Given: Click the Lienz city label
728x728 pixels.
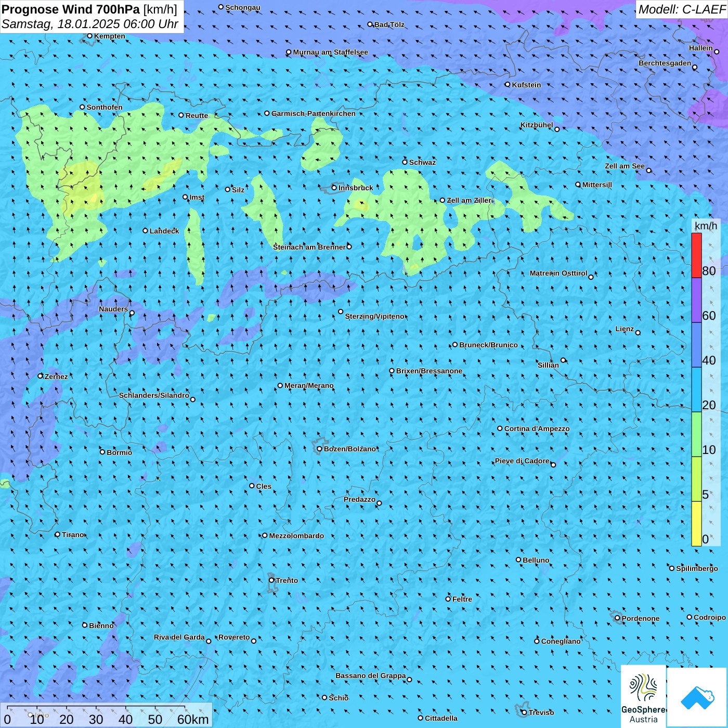Looking at the screenshot, I should pyautogui.click(x=625, y=329).
